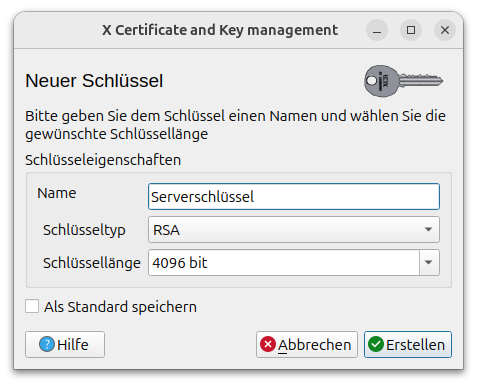The width and height of the screenshot is (477, 386).
Task: Enable the 'Als Standard speichern' checkbox
Action: (32, 306)
